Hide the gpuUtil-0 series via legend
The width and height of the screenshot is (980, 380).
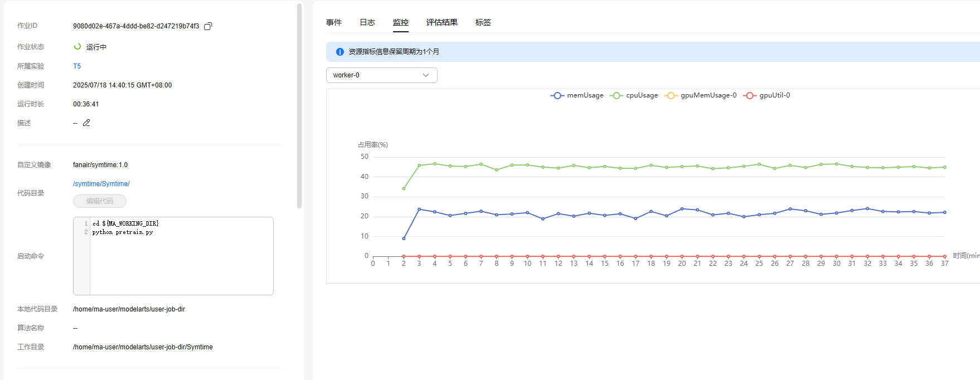pyautogui.click(x=766, y=95)
